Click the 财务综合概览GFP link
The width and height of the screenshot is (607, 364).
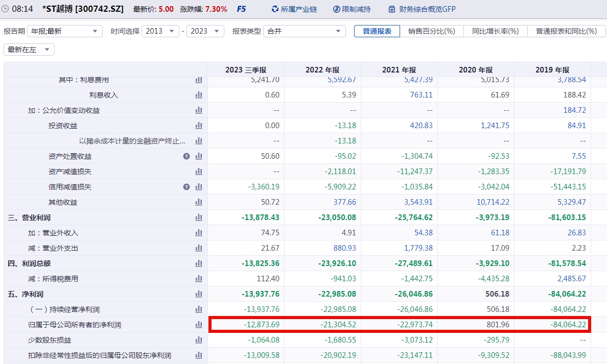pyautogui.click(x=422, y=9)
